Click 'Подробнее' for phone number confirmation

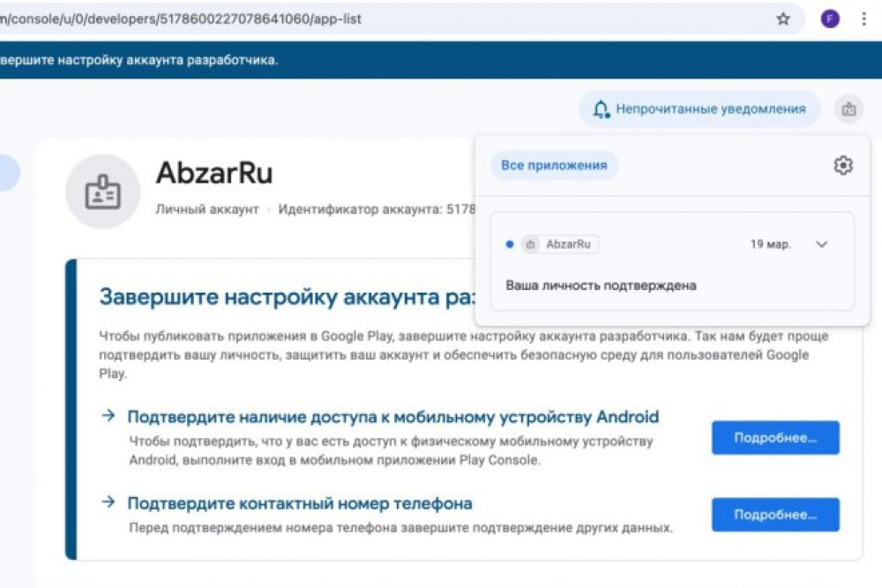click(x=775, y=514)
